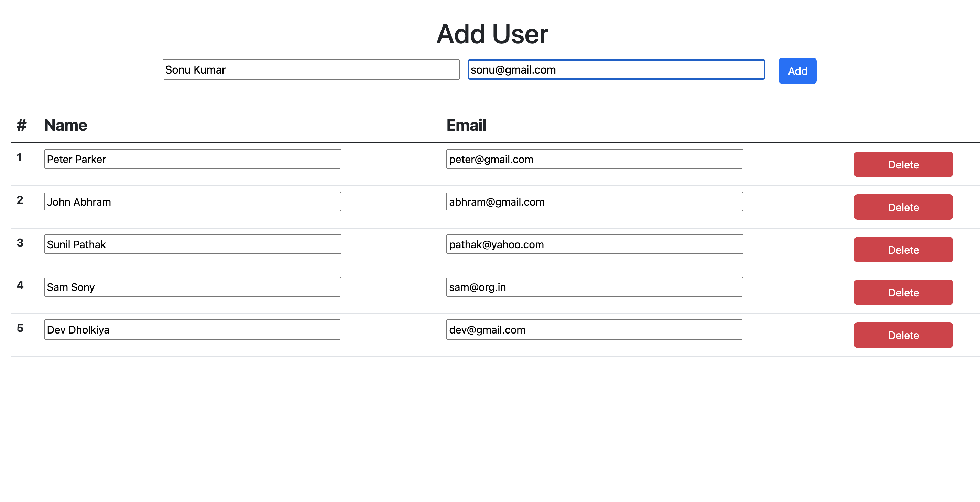Click the Add button to submit new user
Viewport: 980px width, 502px height.
click(x=797, y=70)
